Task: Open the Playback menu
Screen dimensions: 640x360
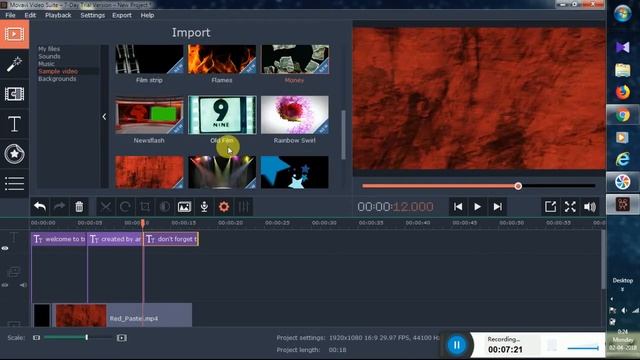Action: pos(58,15)
